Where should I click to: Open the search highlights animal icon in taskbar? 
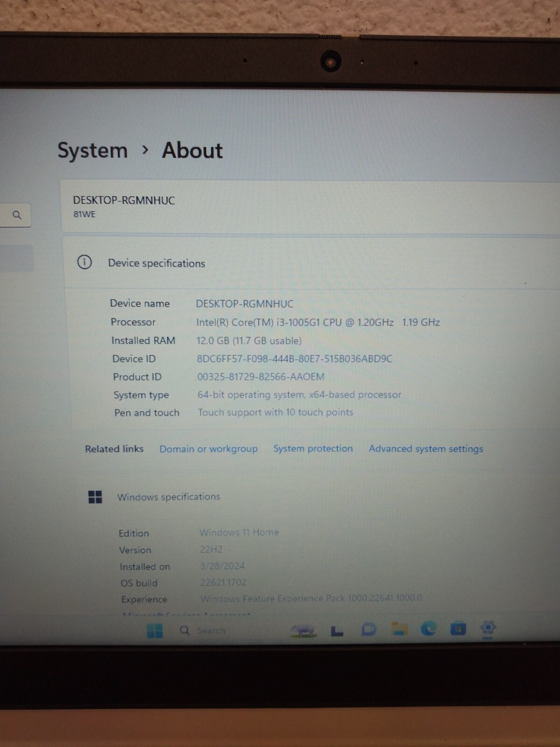tap(303, 631)
